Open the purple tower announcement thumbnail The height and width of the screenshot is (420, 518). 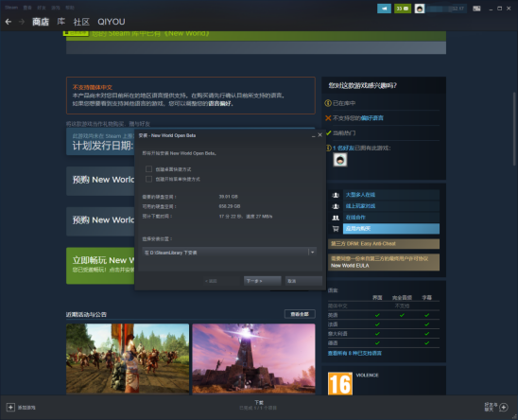tap(253, 359)
